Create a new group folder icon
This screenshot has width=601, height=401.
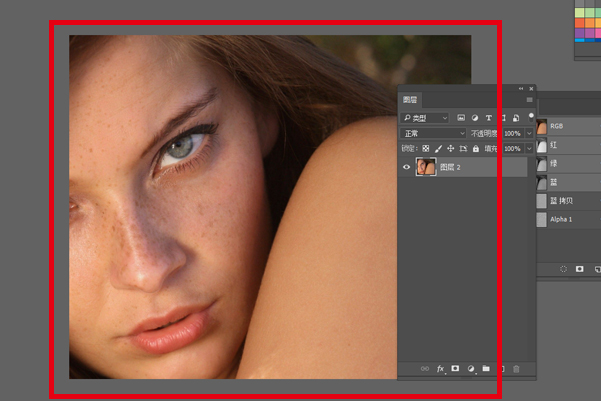486,369
